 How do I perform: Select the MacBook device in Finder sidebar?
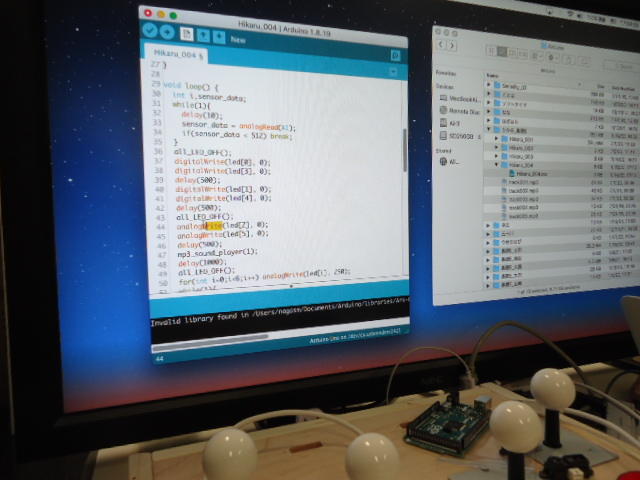coord(459,98)
